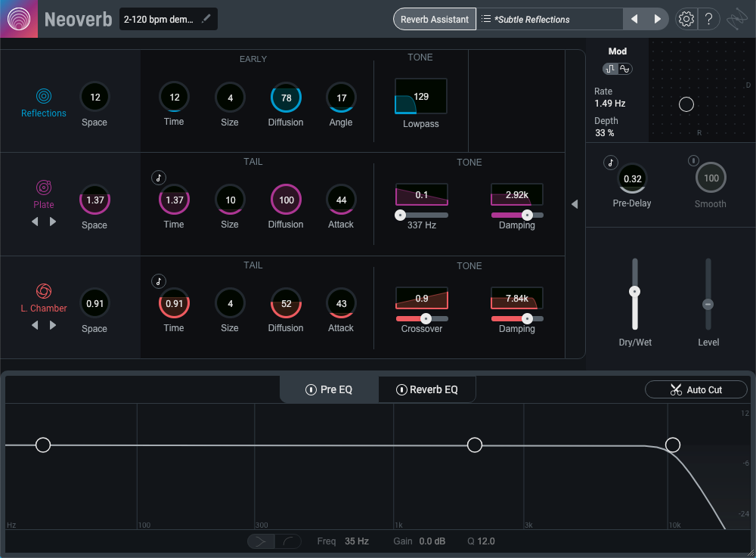The image size is (756, 558).
Task: Toggle the Reverb EQ power button
Action: [x=401, y=389]
